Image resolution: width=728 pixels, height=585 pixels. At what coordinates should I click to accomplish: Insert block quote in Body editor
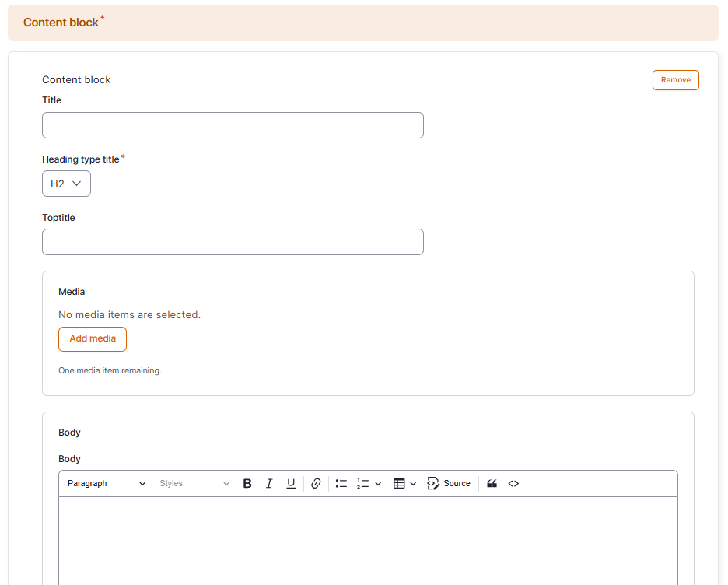click(x=492, y=483)
